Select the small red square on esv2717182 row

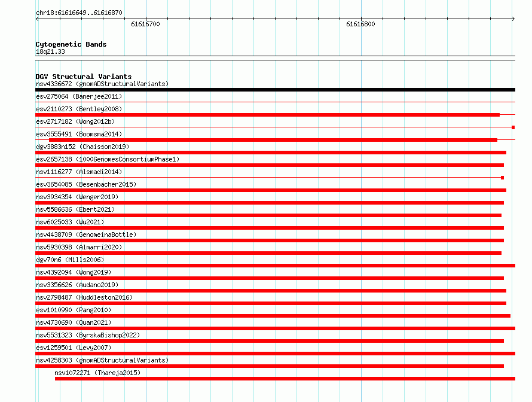513,127
